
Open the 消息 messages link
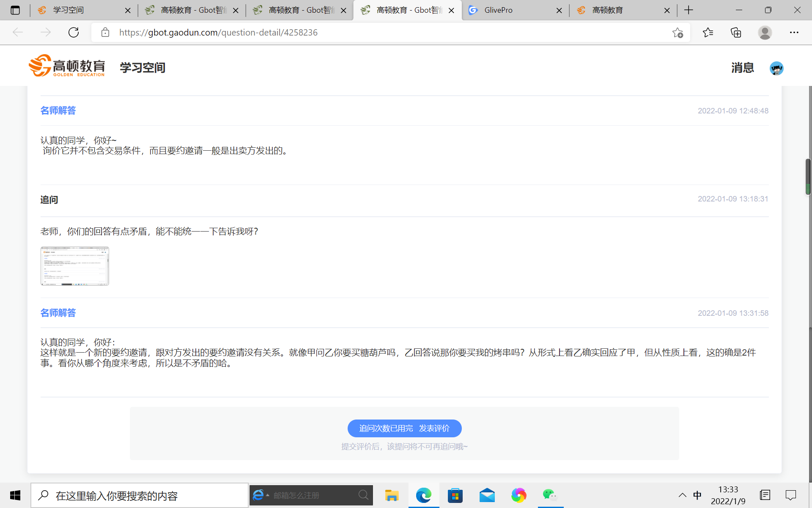(742, 68)
